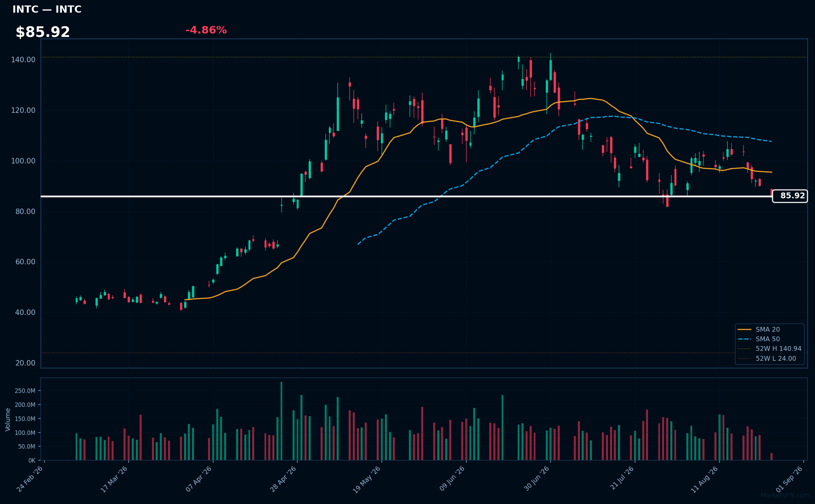The image size is (815, 504).
Task: Click the INTC — INTC chart title
Action: (47, 9)
